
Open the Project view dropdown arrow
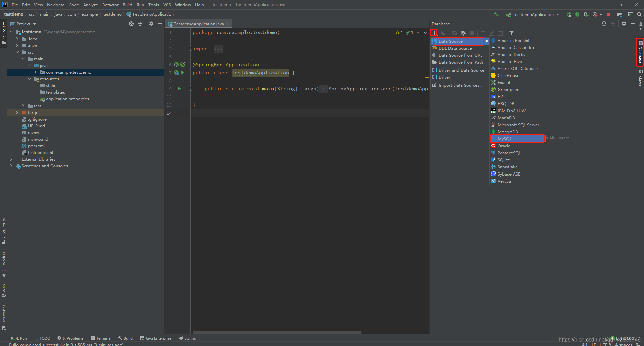[x=35, y=24]
